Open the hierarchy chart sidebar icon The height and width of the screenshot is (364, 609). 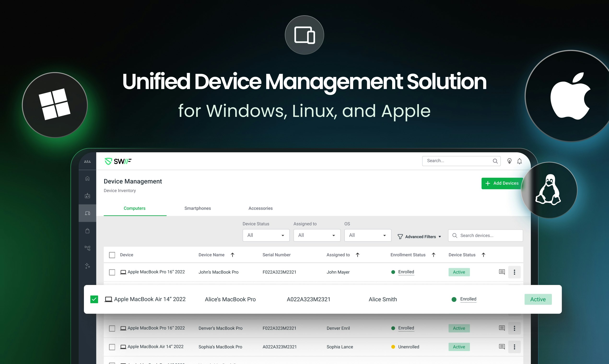click(x=88, y=248)
